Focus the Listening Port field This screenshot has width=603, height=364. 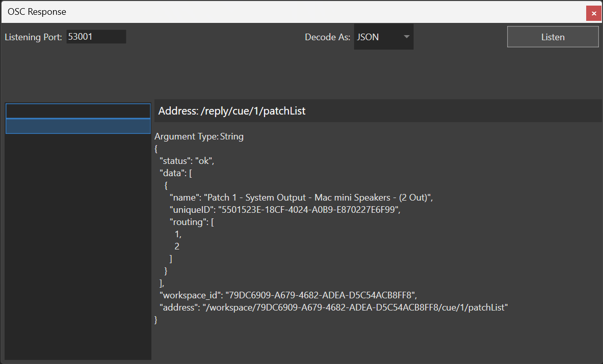(x=96, y=37)
